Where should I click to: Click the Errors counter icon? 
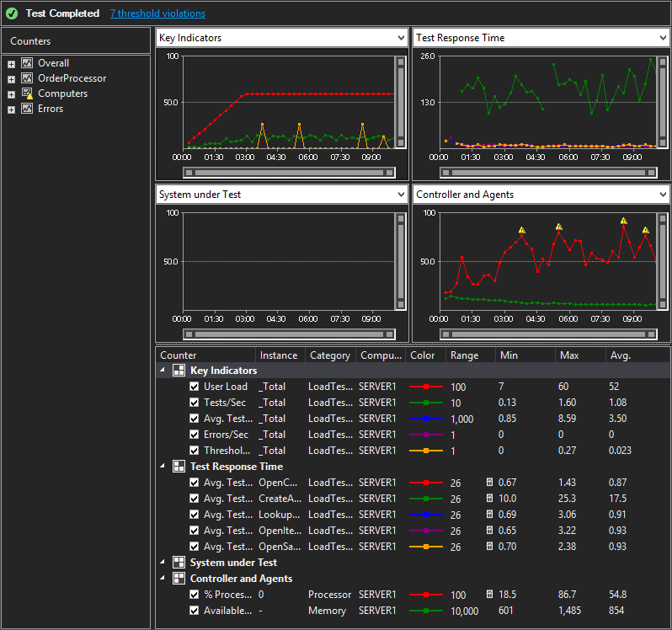(x=27, y=109)
